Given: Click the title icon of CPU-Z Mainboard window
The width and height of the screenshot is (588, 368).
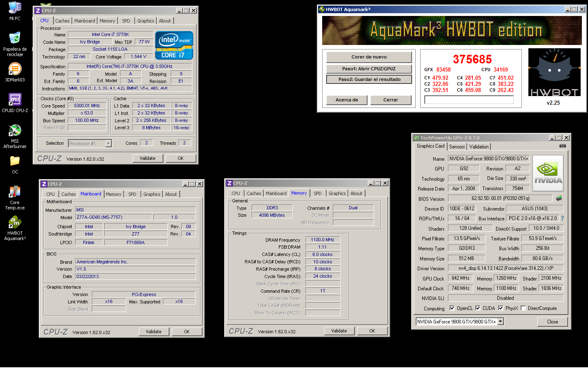Looking at the screenshot, I should 44,184.
